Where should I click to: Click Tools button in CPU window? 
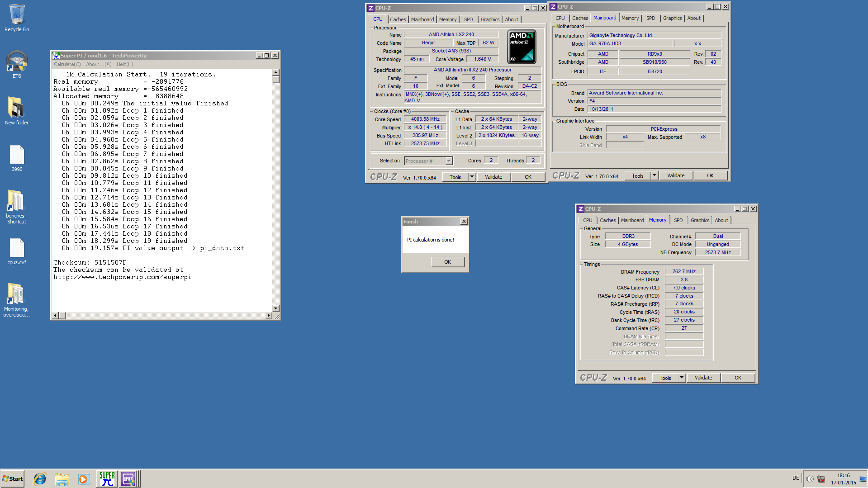coord(455,177)
